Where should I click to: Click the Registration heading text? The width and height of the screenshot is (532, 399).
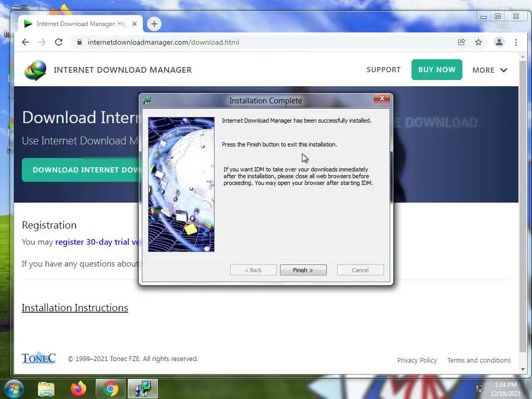[49, 225]
